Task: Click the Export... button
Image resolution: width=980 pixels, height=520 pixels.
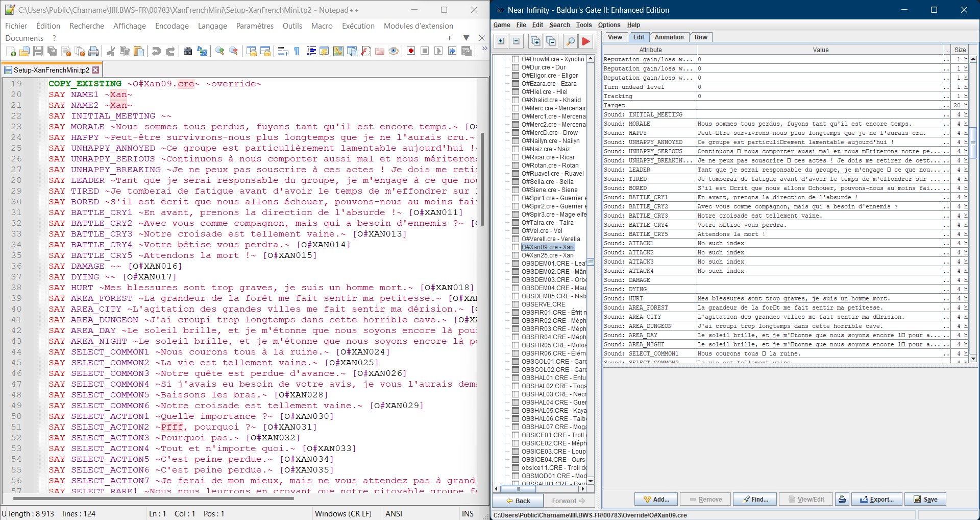Action: (877, 499)
